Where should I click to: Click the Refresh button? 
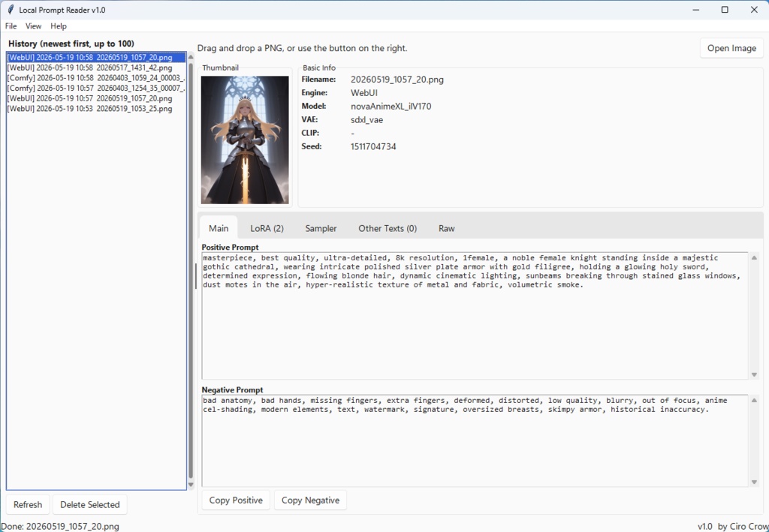pyautogui.click(x=28, y=504)
